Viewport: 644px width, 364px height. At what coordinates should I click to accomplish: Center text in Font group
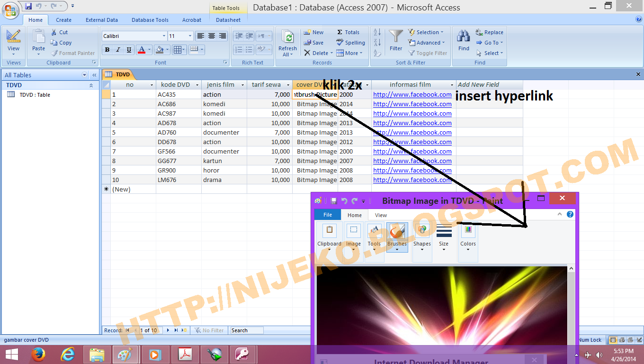(212, 36)
